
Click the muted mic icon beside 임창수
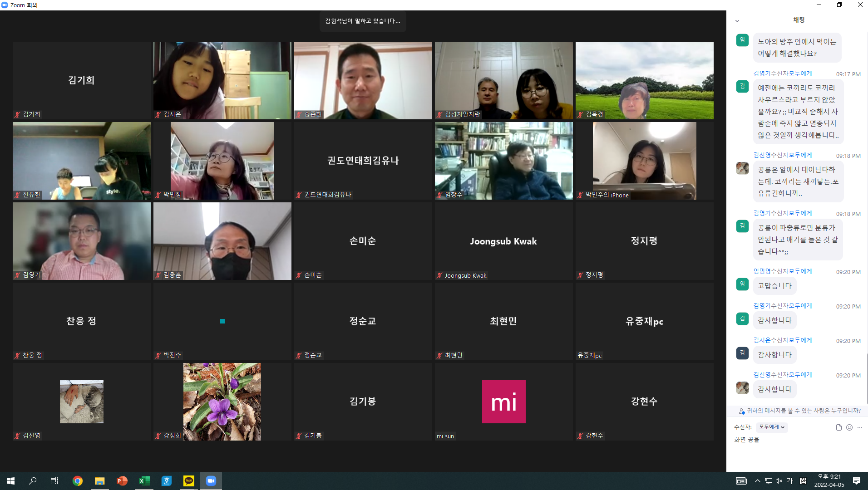point(440,195)
